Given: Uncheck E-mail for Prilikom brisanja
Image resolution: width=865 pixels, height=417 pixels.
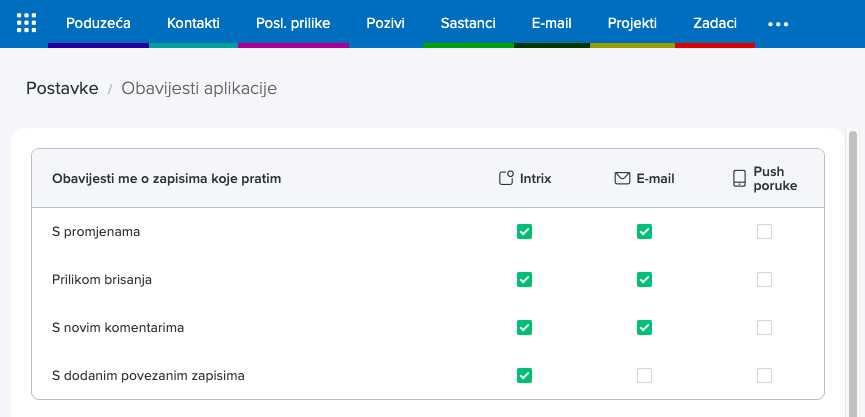Looking at the screenshot, I should [x=644, y=280].
